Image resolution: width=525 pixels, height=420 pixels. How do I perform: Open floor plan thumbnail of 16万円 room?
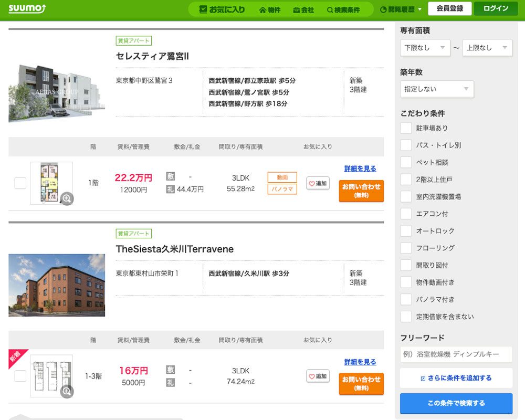click(x=51, y=376)
